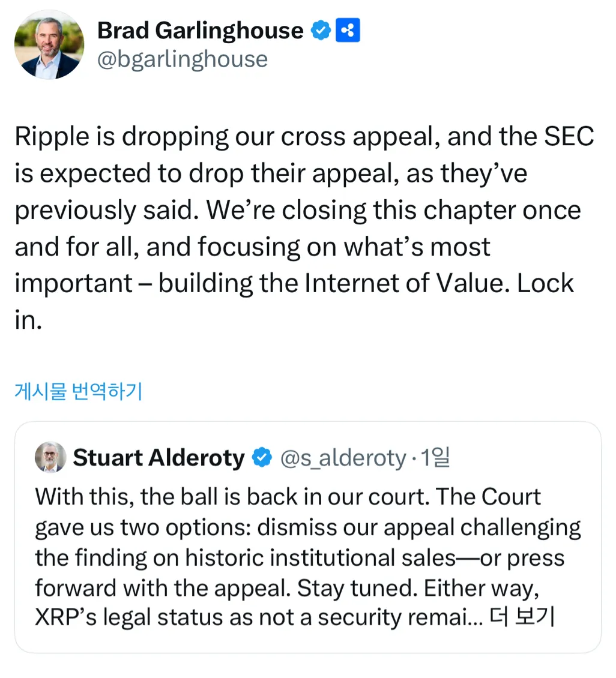Click the blue verified badge beside Brad Garlinghouse
The height and width of the screenshot is (678, 616).
tap(320, 30)
